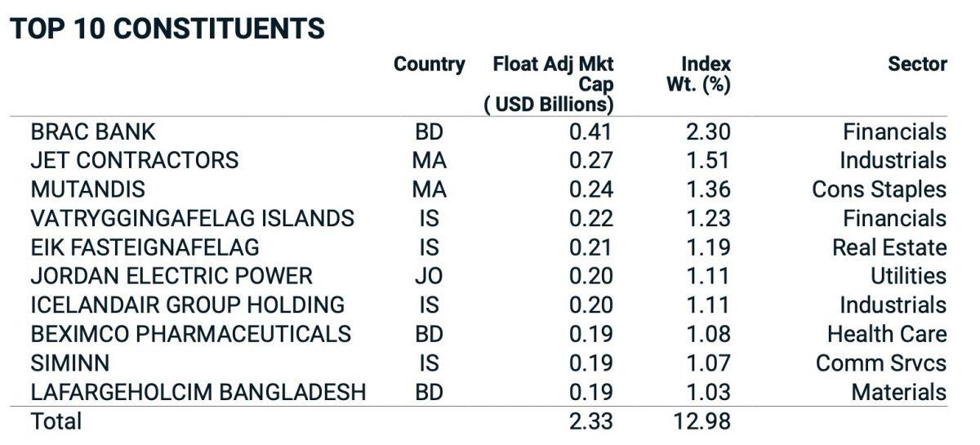
Task: Click MUTANDIS in the constituents list
Action: (x=87, y=189)
